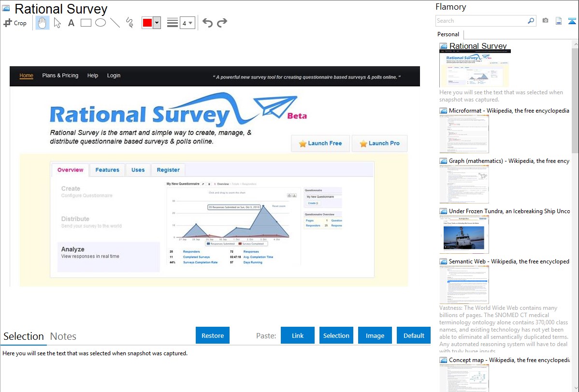The image size is (579, 392).
Task: Click the camera capture icon
Action: pos(545,21)
